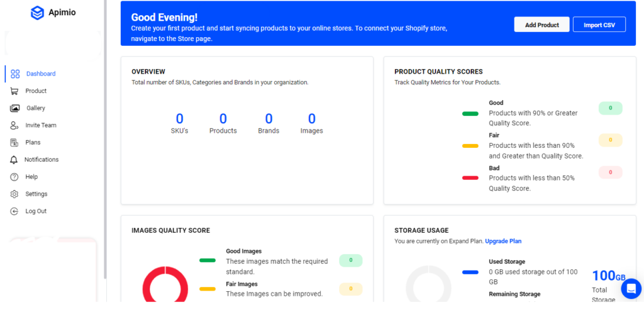Click the sidebar vertical scrollbar
This screenshot has width=644, height=319.
tap(105, 157)
